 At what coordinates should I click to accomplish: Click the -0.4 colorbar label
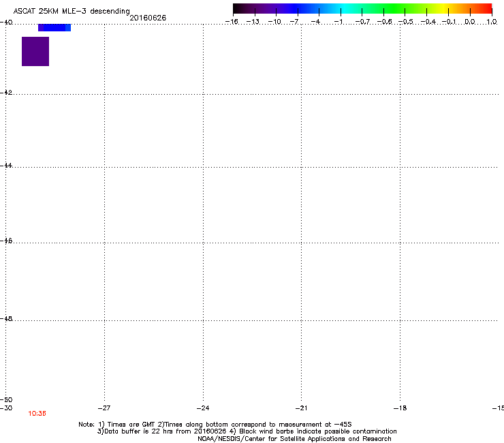(428, 22)
